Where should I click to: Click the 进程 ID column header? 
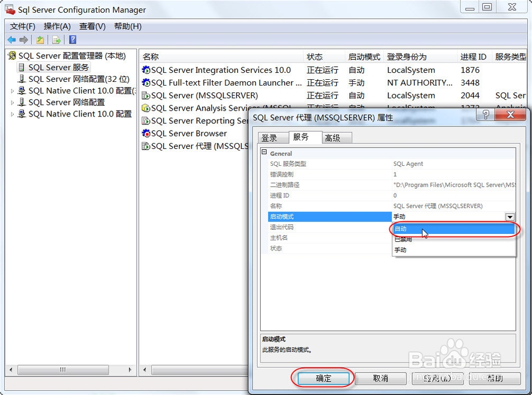pyautogui.click(x=473, y=57)
